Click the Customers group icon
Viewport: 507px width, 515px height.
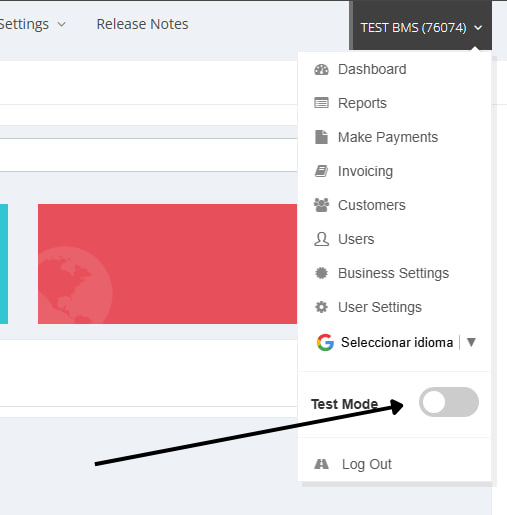321,205
